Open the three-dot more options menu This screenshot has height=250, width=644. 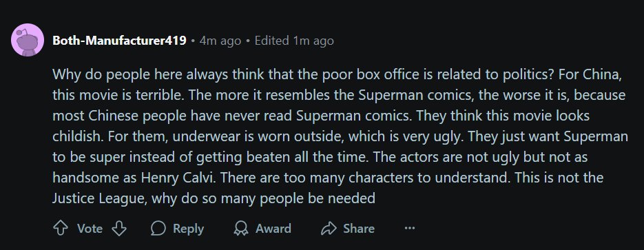click(410, 228)
